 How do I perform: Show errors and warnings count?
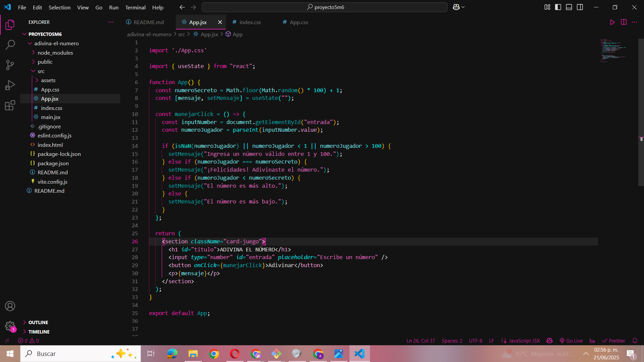(29, 341)
